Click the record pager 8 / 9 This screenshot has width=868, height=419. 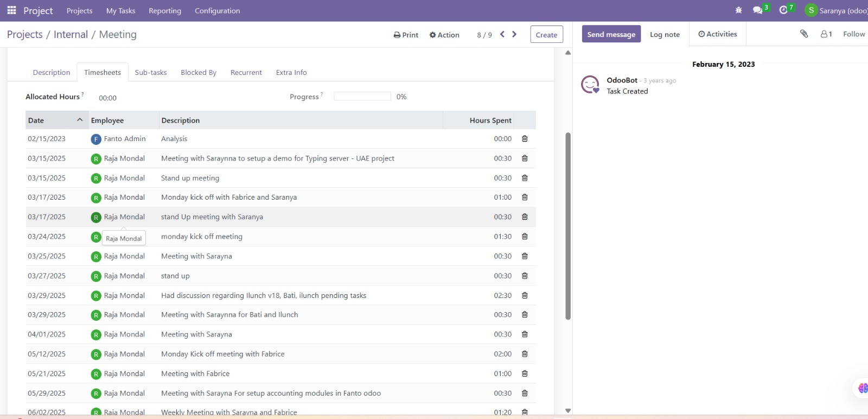tap(484, 35)
